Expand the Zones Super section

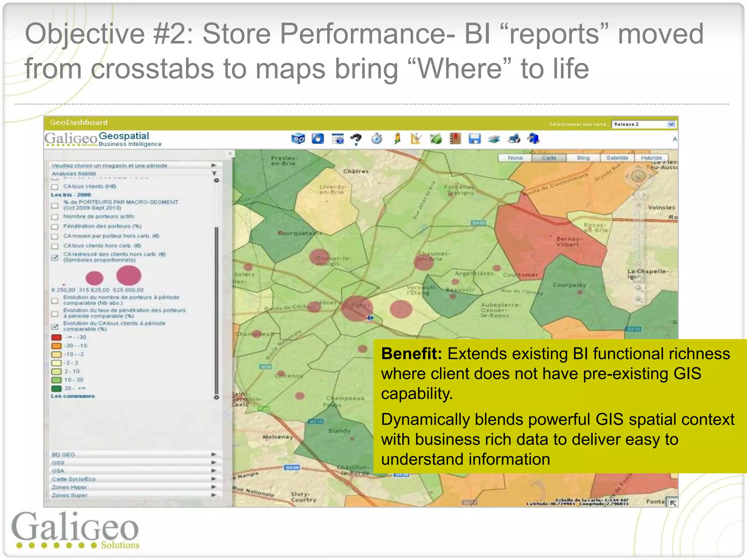coord(135,495)
